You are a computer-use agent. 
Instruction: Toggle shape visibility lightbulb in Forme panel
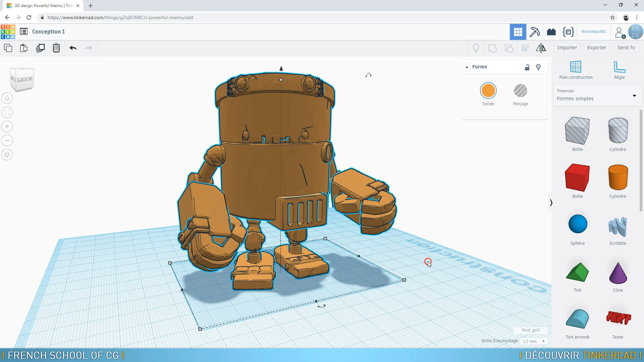point(538,67)
